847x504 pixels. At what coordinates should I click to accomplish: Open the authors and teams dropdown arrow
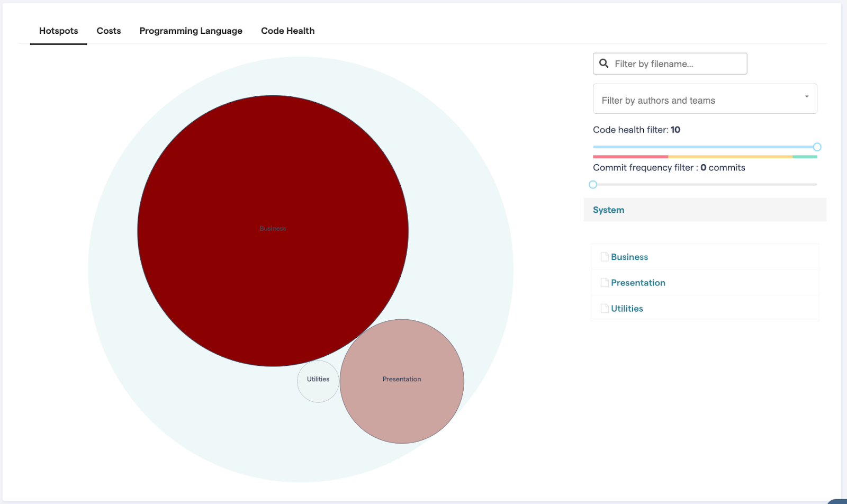coord(806,97)
